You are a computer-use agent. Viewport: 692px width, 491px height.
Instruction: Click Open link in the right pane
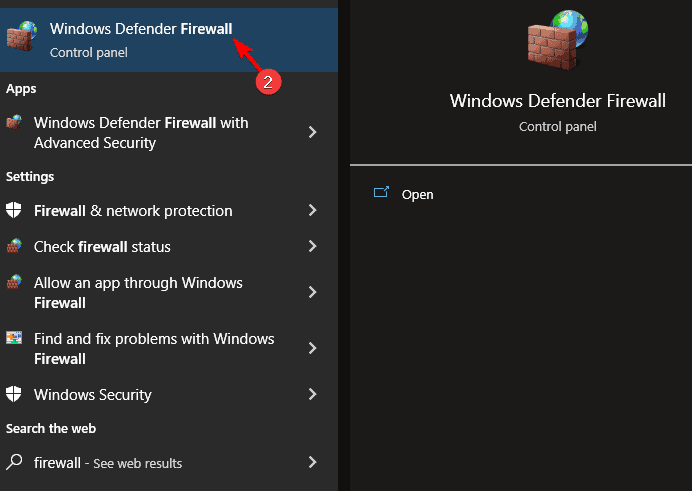[x=417, y=194]
